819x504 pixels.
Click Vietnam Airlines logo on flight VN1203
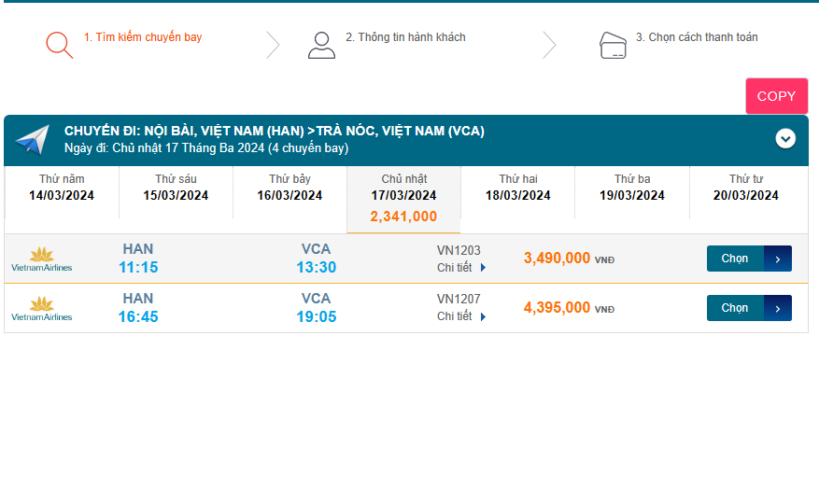[x=41, y=259]
